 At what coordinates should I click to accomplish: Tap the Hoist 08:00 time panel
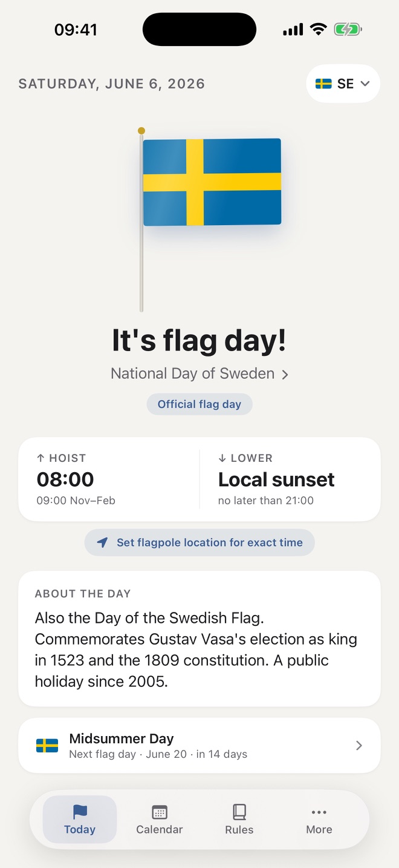[x=109, y=479]
